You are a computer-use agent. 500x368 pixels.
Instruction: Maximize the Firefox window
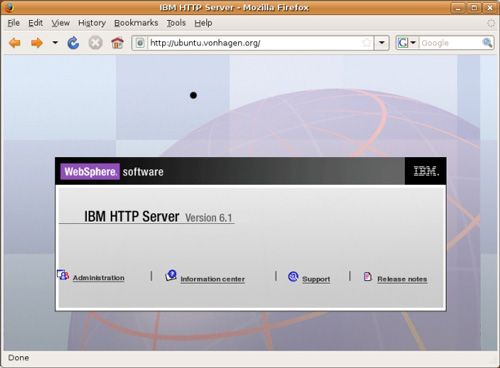point(475,7)
